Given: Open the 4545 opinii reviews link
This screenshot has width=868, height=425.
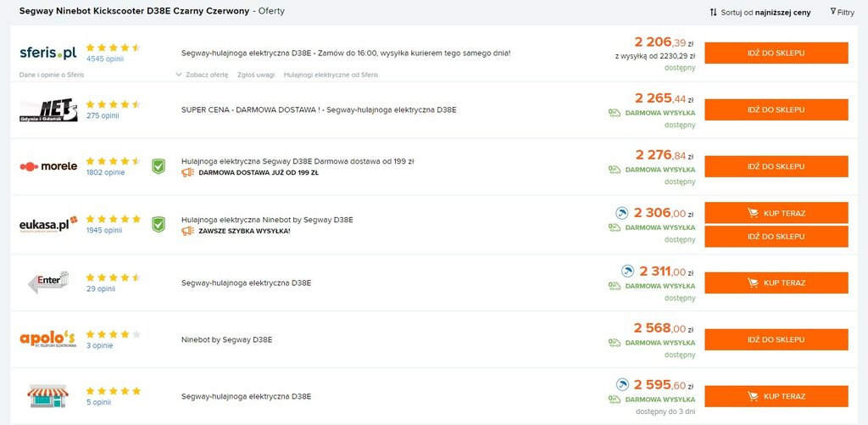Looking at the screenshot, I should click(x=104, y=59).
